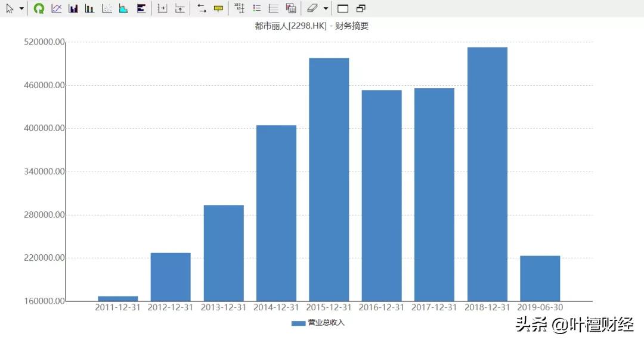Select the pointer cursor tool
The image size is (644, 343).
click(10, 8)
